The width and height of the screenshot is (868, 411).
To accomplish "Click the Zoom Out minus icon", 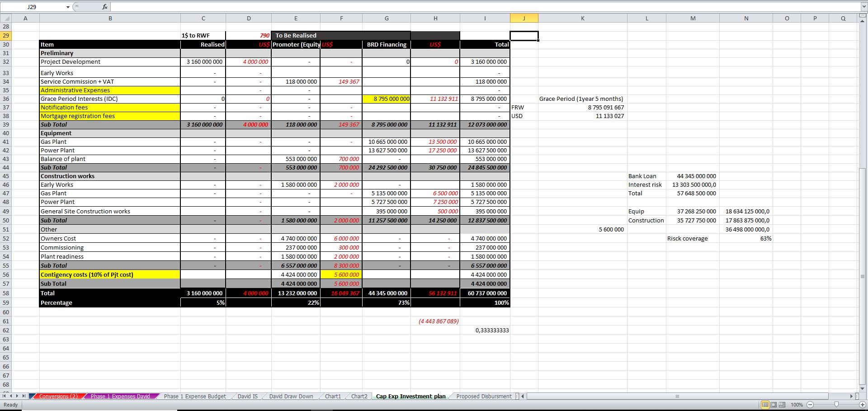I will click(811, 405).
